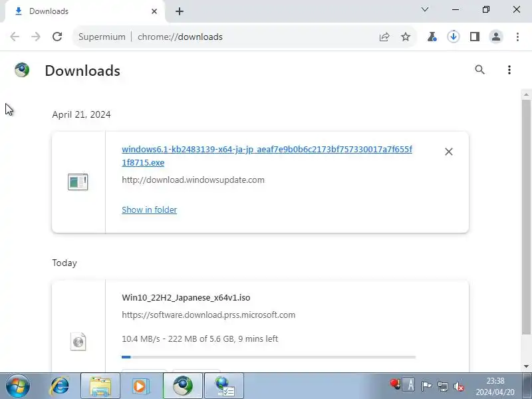This screenshot has height=399, width=532.
Task: Remove the kb2483139 download from list
Action: point(448,152)
